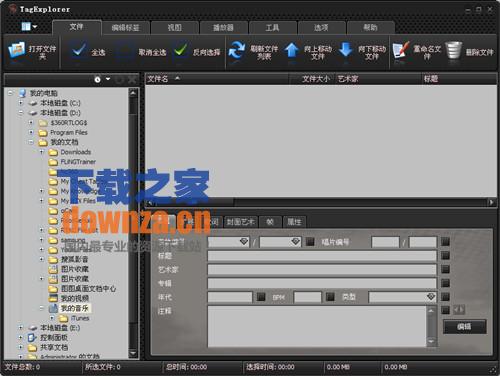Sort by the 艺术家 column header
Viewport: 500px width, 376px height.
(x=378, y=79)
